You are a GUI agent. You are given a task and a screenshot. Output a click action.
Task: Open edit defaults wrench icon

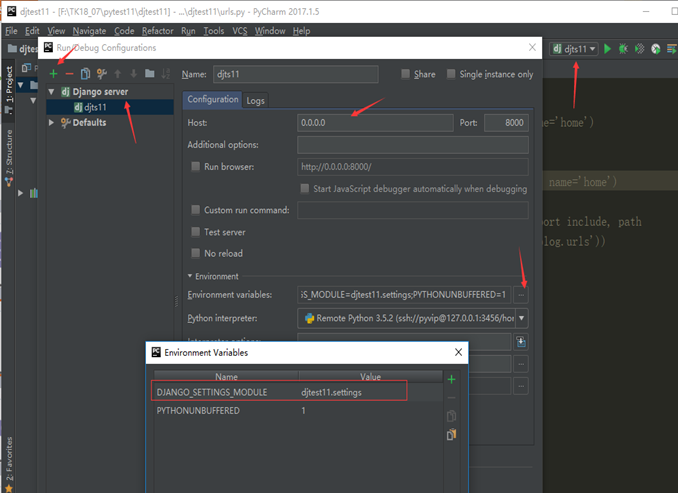pos(102,74)
